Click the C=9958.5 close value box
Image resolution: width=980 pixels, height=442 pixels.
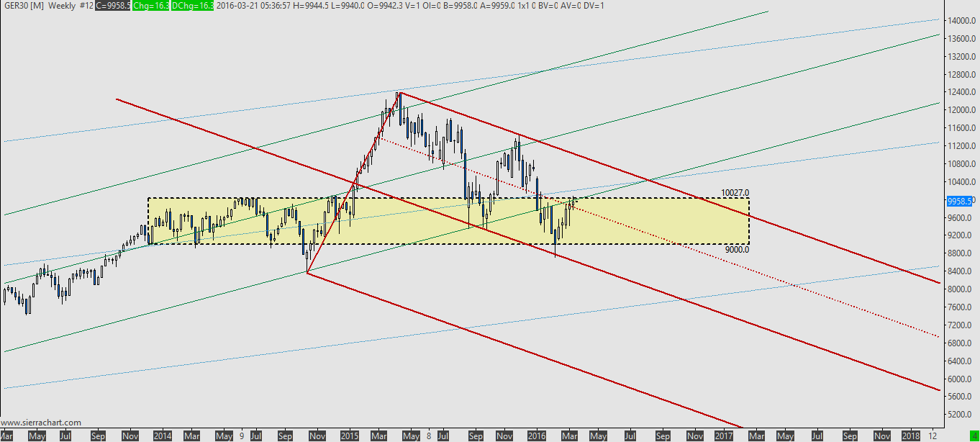point(114,6)
